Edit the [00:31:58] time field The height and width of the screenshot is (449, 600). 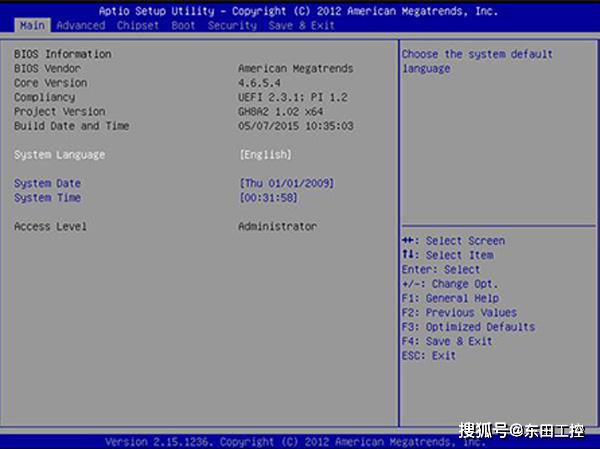coord(268,198)
